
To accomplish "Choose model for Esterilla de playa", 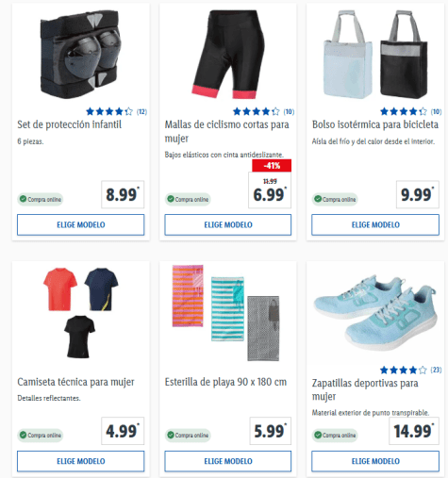I will (x=228, y=461).
